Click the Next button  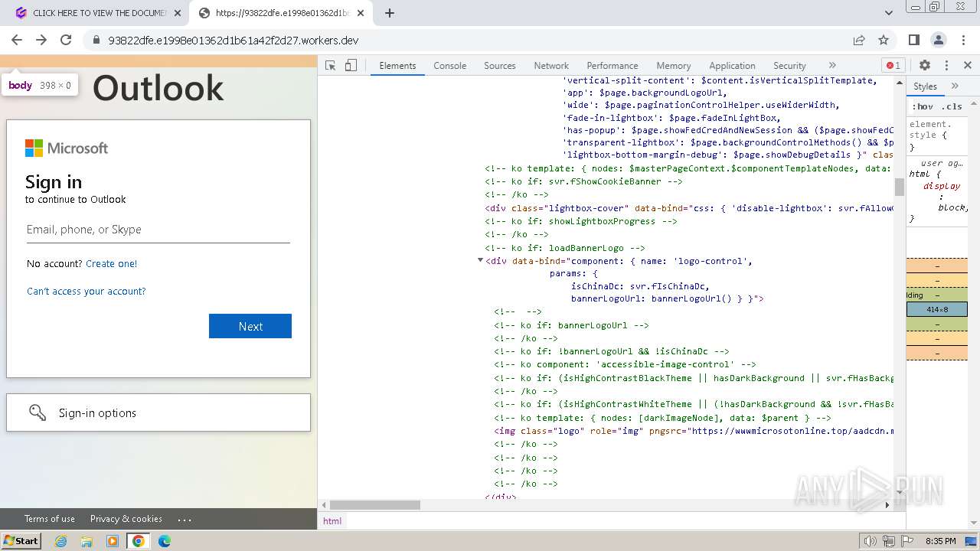click(250, 326)
